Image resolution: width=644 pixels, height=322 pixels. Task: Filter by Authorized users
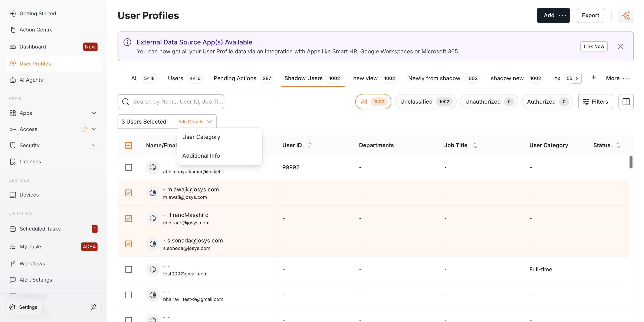click(547, 102)
